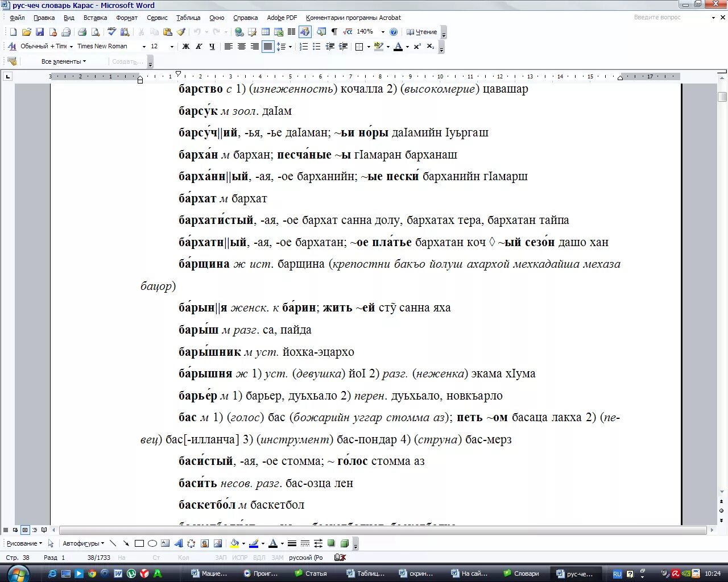Viewport: 728px width, 582px height.
Task: Open the Shadow Style options
Action: (x=331, y=543)
